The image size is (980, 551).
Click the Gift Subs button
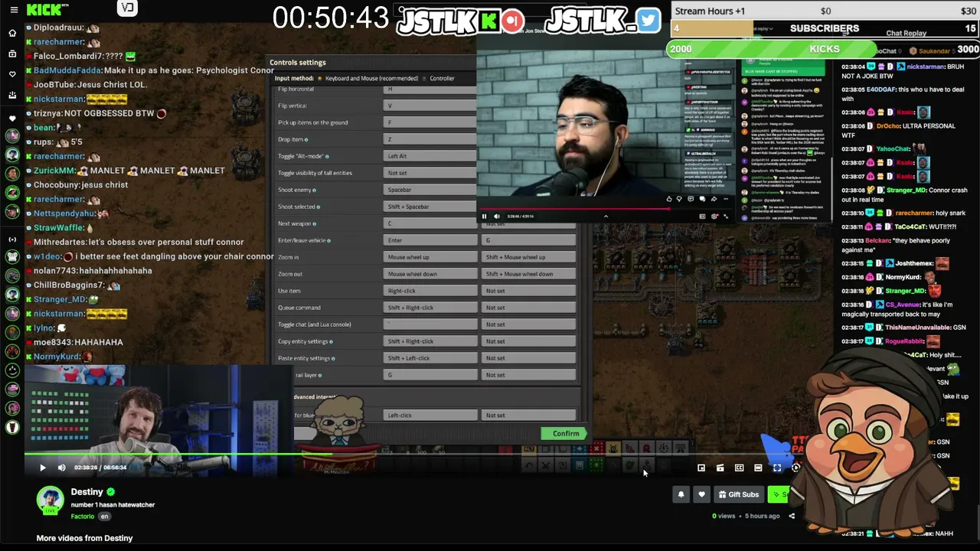pyautogui.click(x=738, y=494)
